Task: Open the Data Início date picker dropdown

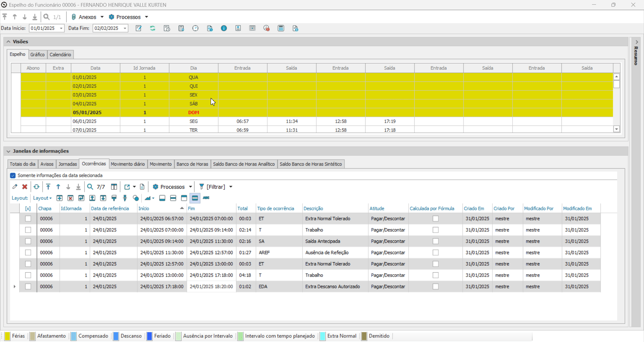Action: pos(61,28)
